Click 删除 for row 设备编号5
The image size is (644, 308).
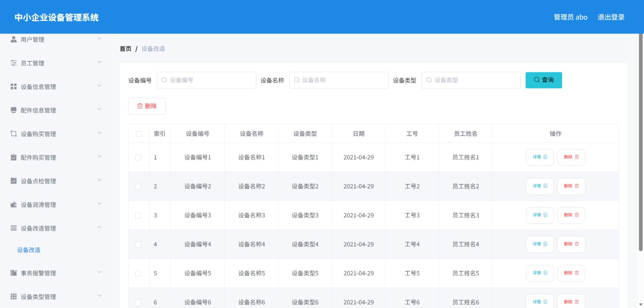tap(571, 273)
